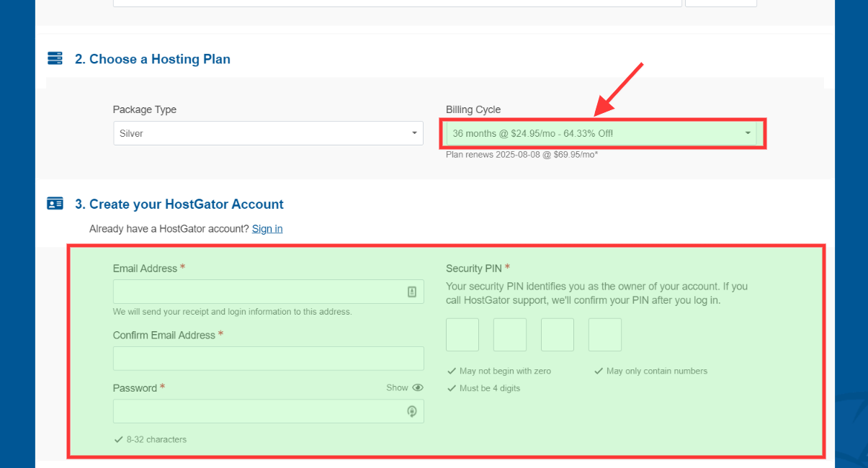
Task: Click into the Confirm Email Address field
Action: click(x=268, y=359)
